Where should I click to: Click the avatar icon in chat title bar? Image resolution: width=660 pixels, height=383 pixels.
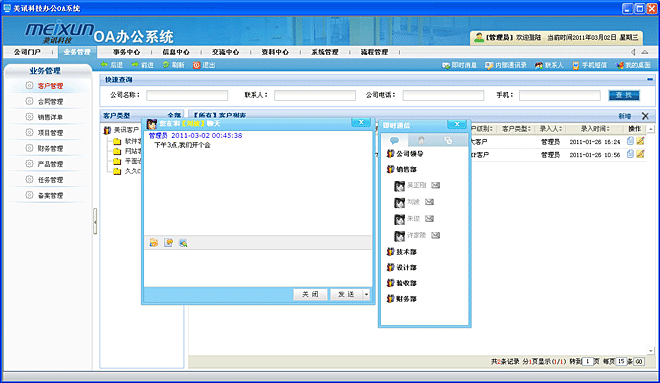coord(152,124)
